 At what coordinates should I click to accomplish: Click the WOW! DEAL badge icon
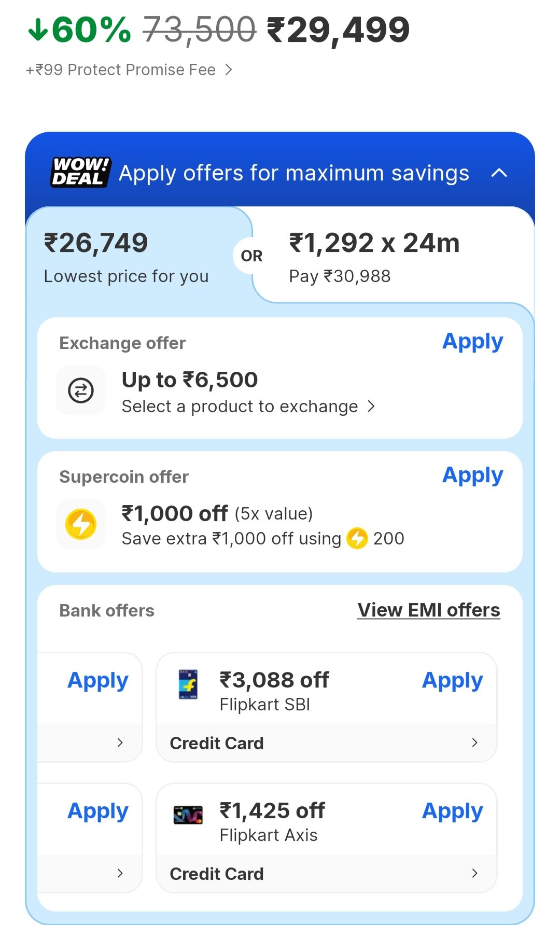click(80, 172)
